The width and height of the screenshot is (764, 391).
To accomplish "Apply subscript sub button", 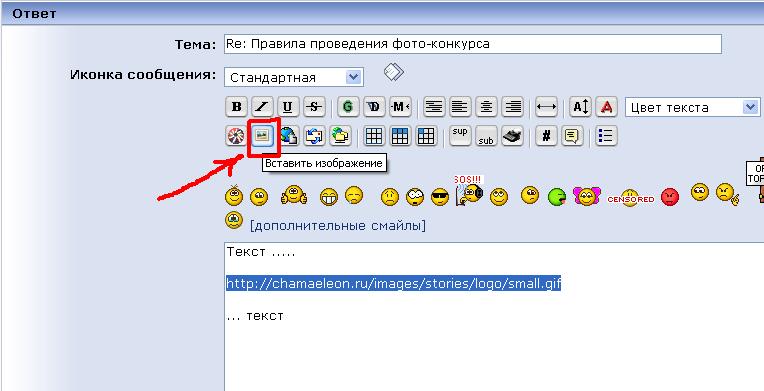I will (486, 136).
